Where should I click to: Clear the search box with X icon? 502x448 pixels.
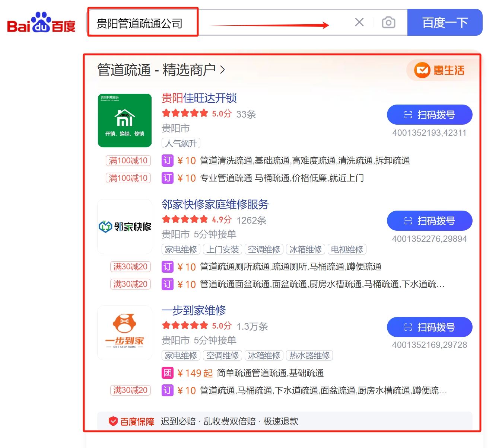click(359, 22)
